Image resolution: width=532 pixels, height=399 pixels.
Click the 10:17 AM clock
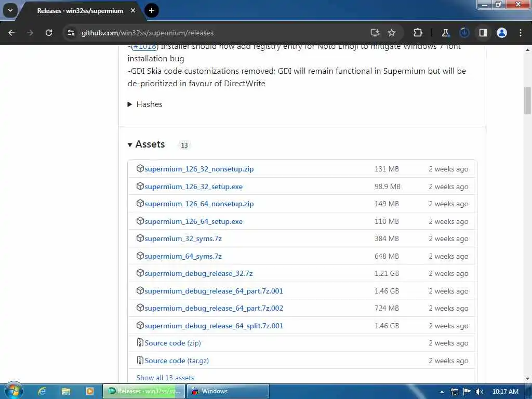[x=505, y=392]
